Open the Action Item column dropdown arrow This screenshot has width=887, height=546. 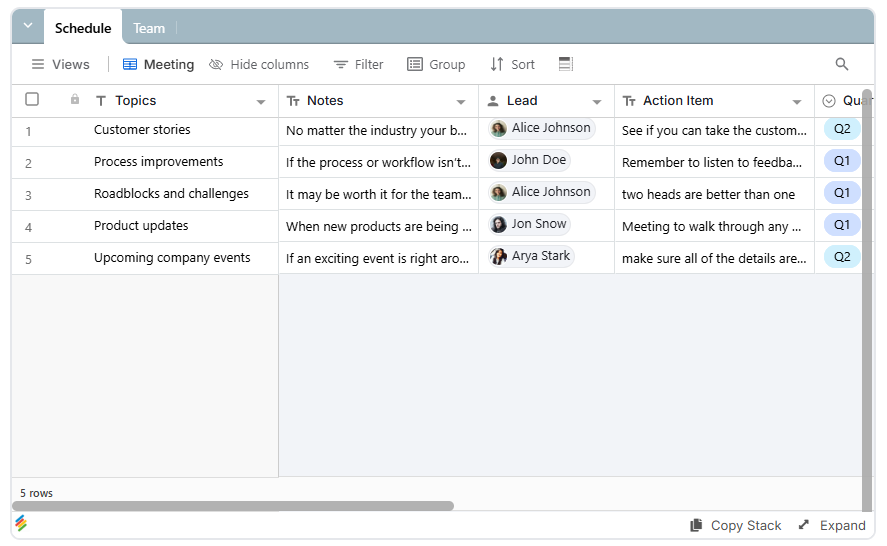[x=797, y=102]
